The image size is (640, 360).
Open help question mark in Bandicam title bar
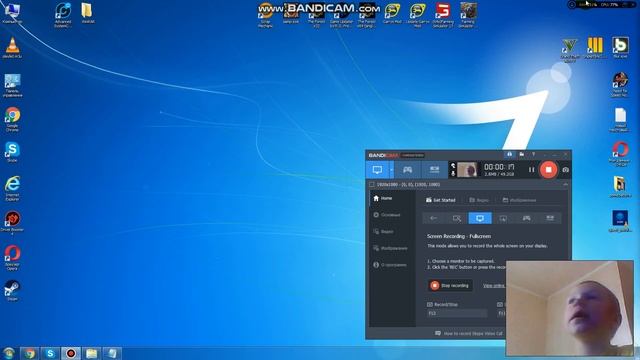pos(533,154)
